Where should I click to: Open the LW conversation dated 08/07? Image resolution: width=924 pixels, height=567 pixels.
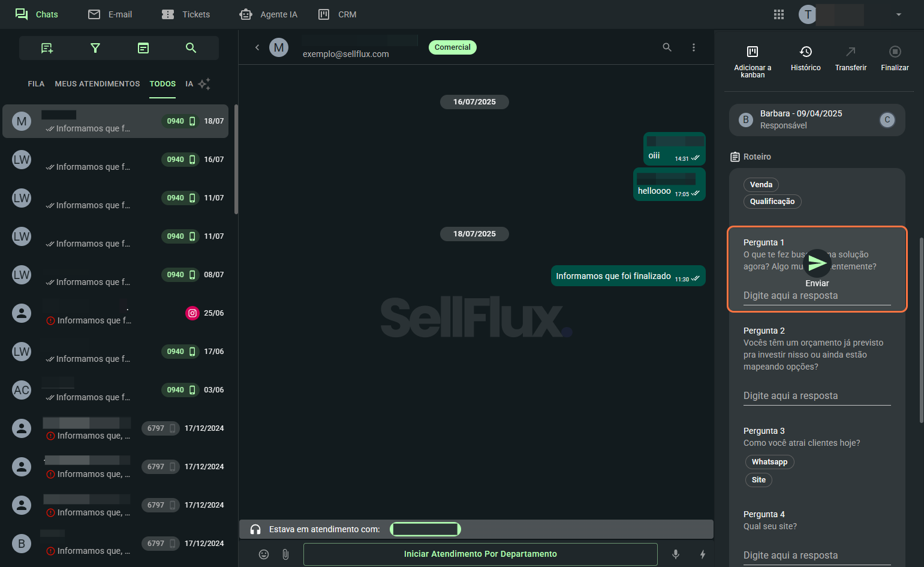coord(116,275)
